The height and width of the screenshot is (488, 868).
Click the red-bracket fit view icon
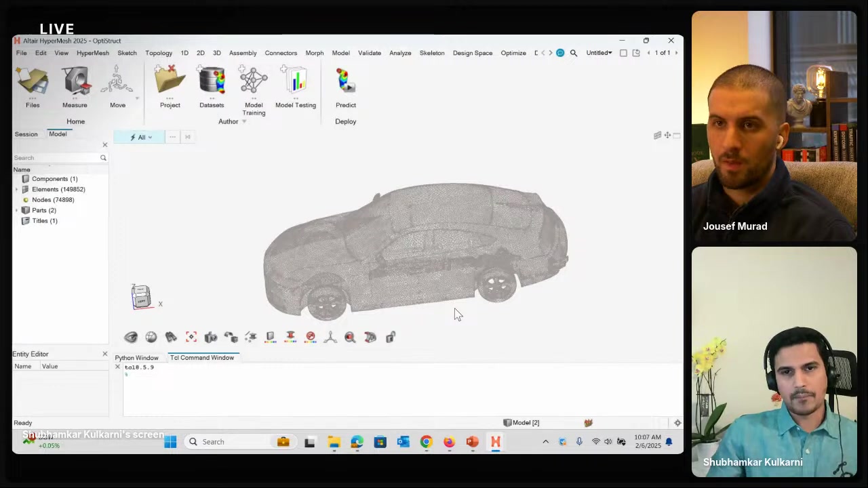click(x=191, y=337)
